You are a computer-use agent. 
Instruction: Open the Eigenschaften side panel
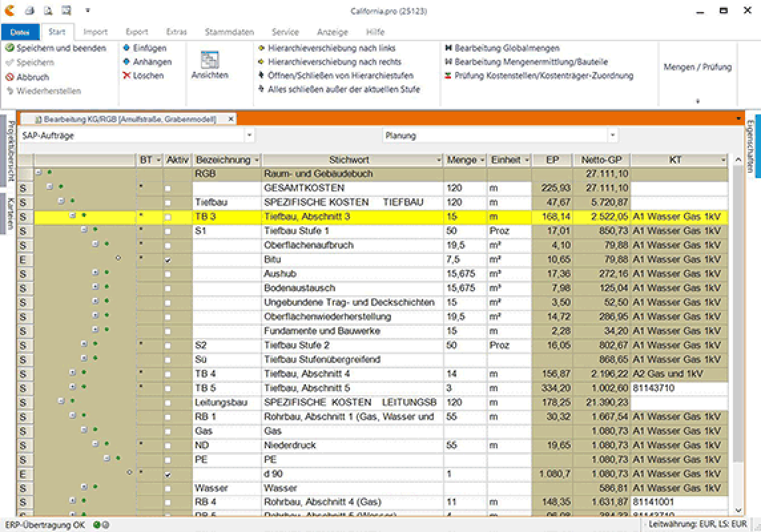point(750,146)
